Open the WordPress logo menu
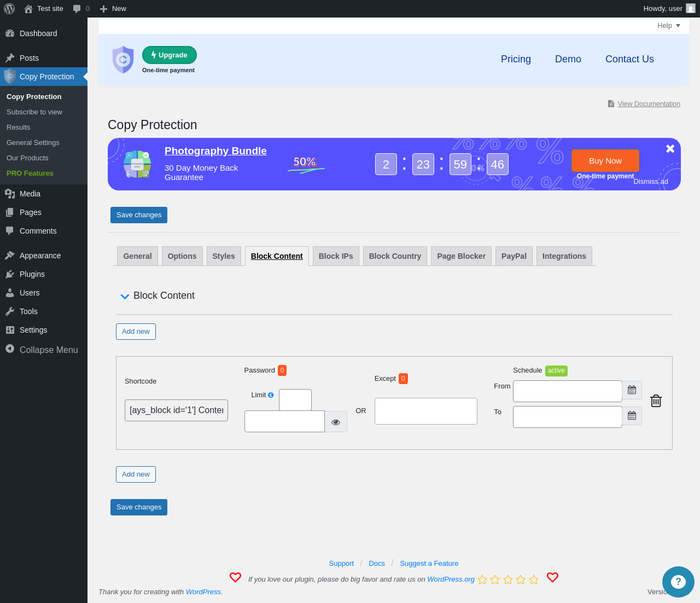Viewport: 700px width, 603px height. tap(9, 9)
